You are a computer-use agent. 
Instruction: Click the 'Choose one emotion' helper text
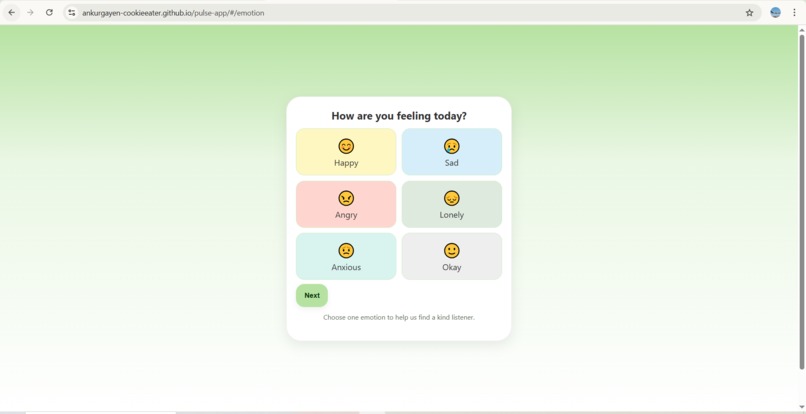click(399, 317)
